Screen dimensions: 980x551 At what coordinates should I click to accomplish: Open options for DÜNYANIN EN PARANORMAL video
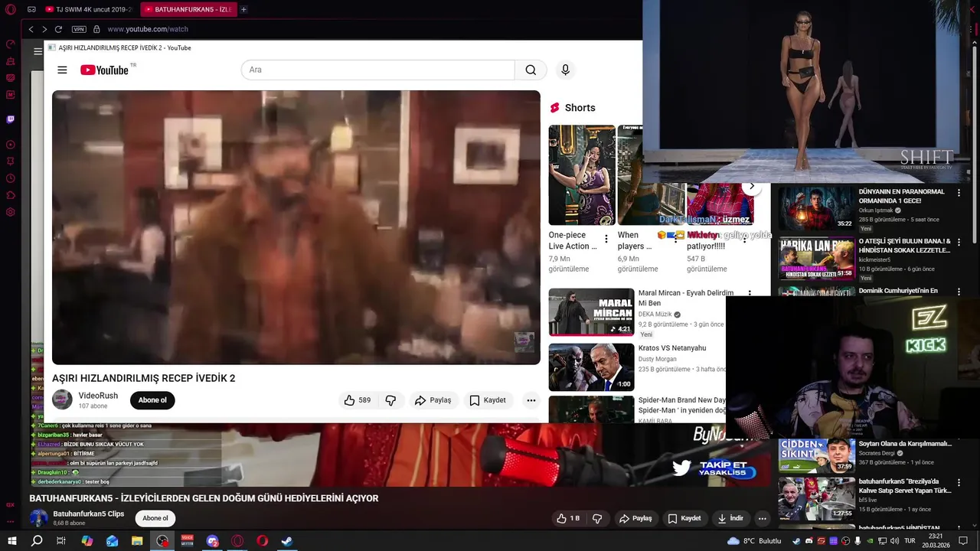[959, 193]
